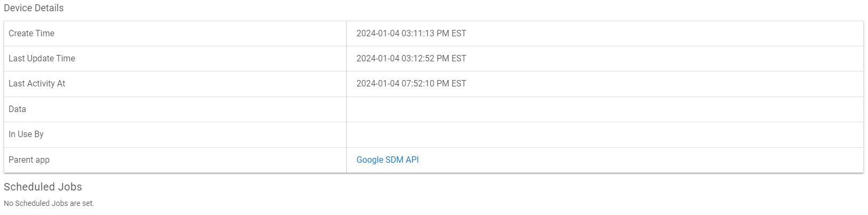Image resolution: width=868 pixels, height=215 pixels.
Task: Click the Scheduled Jobs section heading
Action: pos(43,187)
